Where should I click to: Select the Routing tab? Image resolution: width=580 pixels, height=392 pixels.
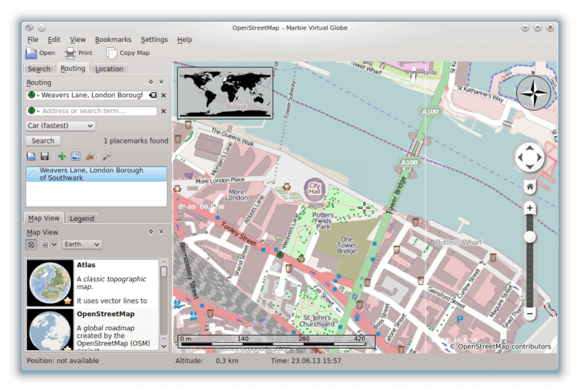pyautogui.click(x=73, y=68)
